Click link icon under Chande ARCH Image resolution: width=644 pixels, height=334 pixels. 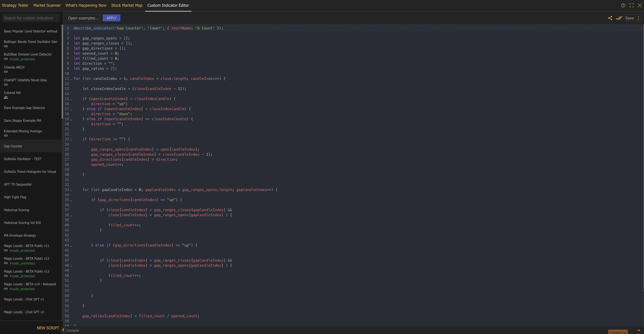(x=6, y=72)
